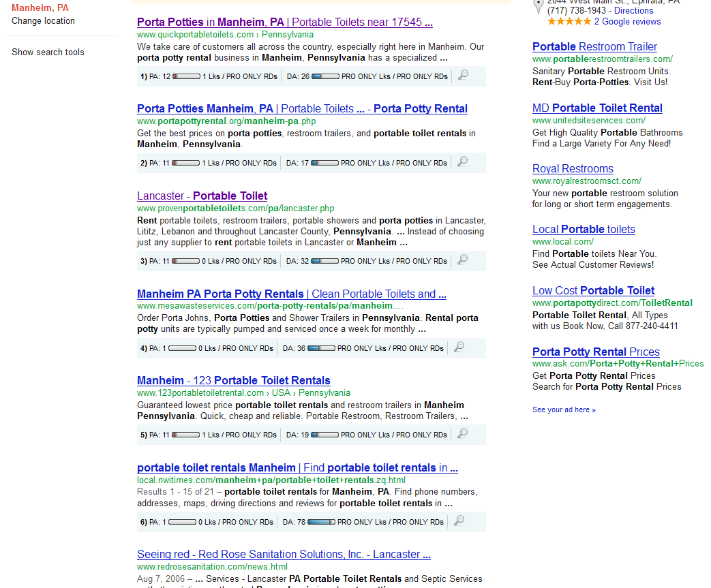This screenshot has width=711, height=588.
Task: Open 'Porta Potties in Manheim, PA' result
Action: pos(285,22)
